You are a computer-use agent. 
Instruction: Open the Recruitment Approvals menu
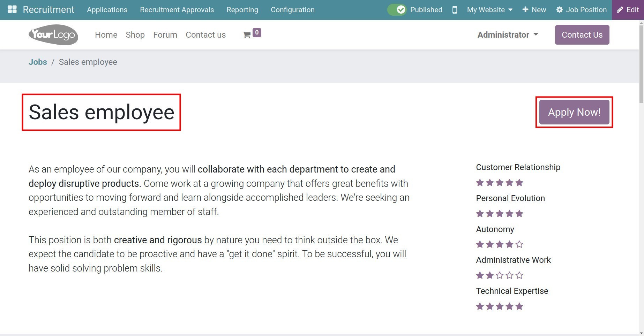177,10
